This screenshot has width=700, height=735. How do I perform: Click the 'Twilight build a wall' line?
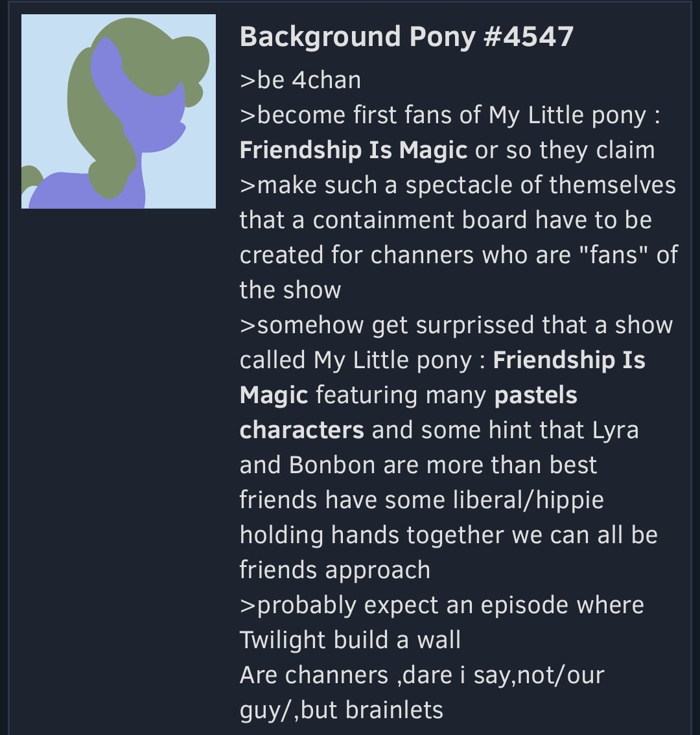click(350, 640)
